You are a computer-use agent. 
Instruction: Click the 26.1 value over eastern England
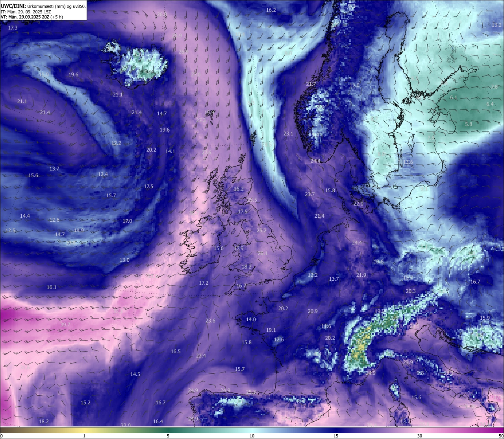pos(262,254)
